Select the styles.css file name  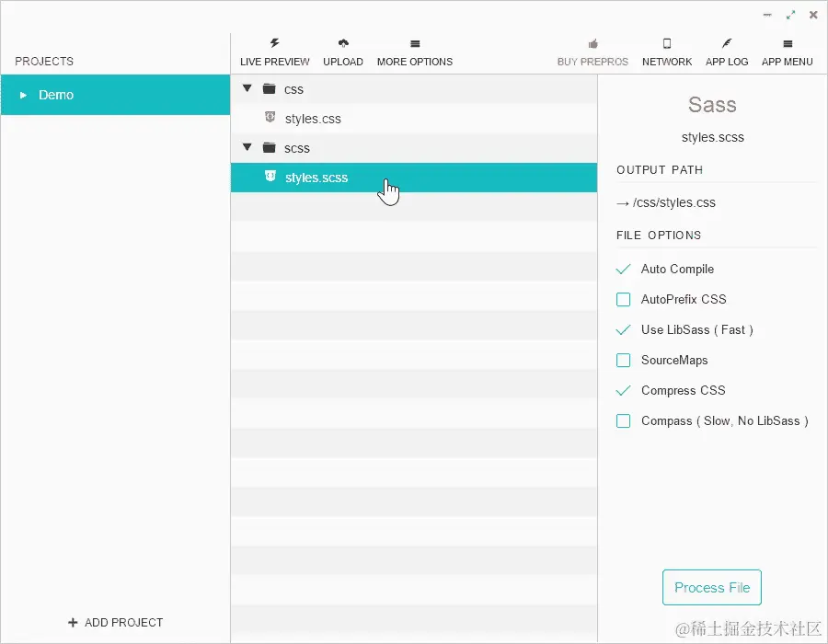(313, 119)
